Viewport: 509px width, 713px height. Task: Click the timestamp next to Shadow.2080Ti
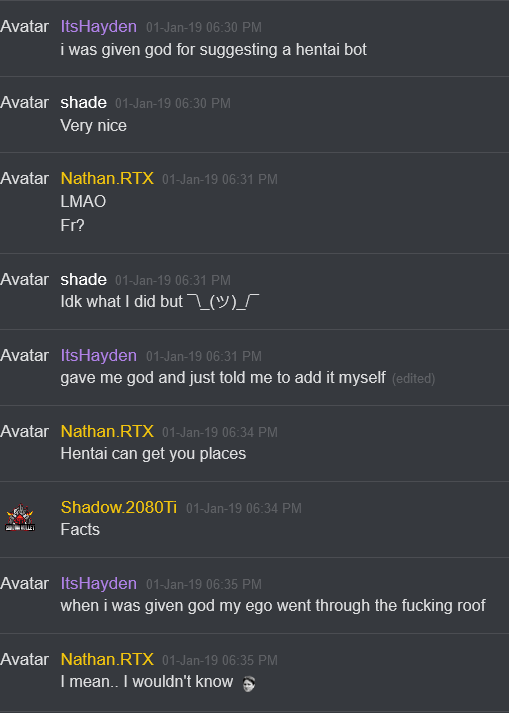(x=244, y=508)
